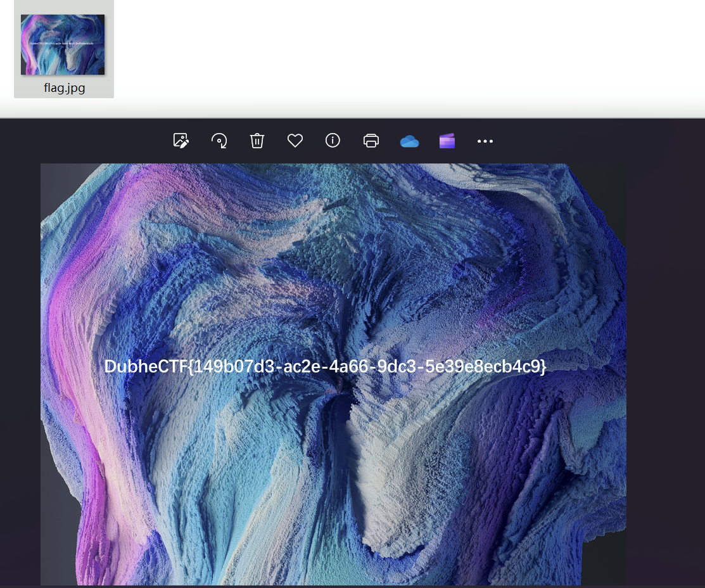Delete the photo using the trash icon
Image resolution: width=705 pixels, height=588 pixels.
click(x=257, y=141)
